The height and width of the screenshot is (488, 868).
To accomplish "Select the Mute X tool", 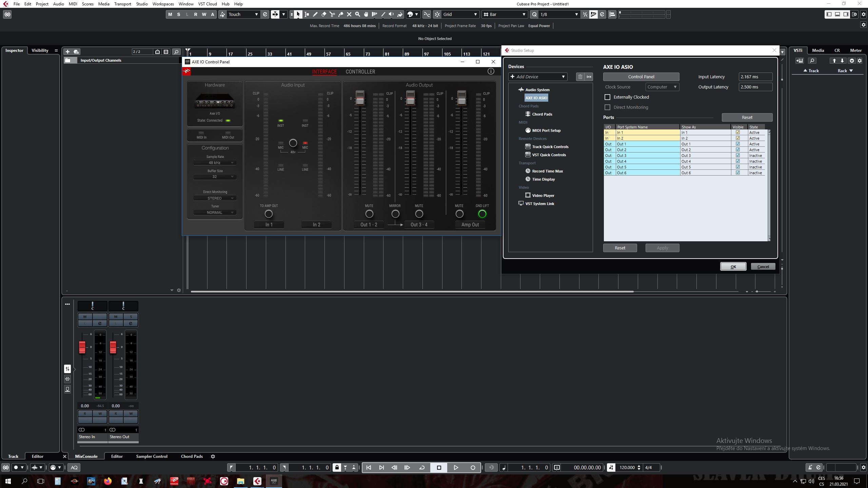I will [x=349, y=14].
